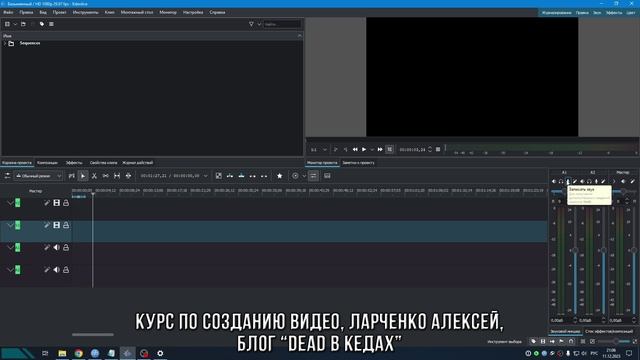The width and height of the screenshot is (640, 360).
Task: Collapse the first video track chevron
Action: coord(11,203)
